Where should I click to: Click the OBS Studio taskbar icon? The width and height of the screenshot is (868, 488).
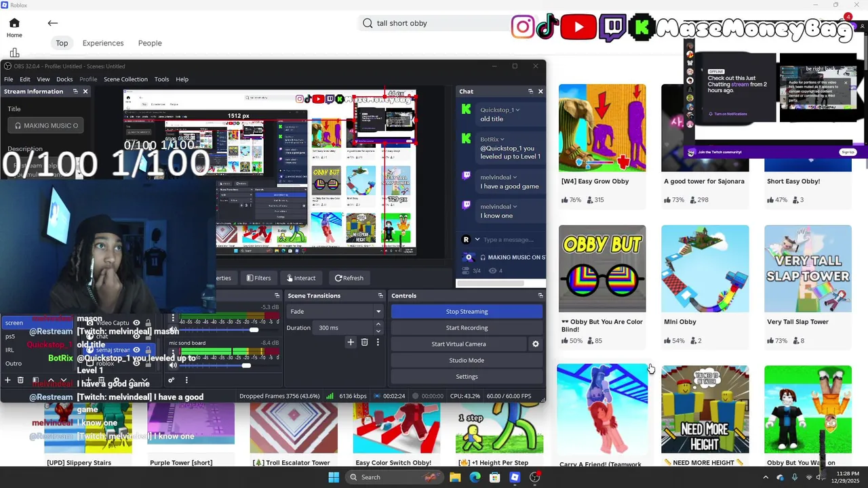[535, 477]
